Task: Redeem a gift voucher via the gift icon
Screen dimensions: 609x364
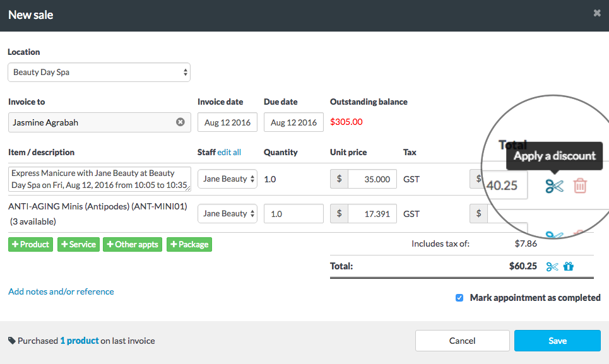Action: 568,266
